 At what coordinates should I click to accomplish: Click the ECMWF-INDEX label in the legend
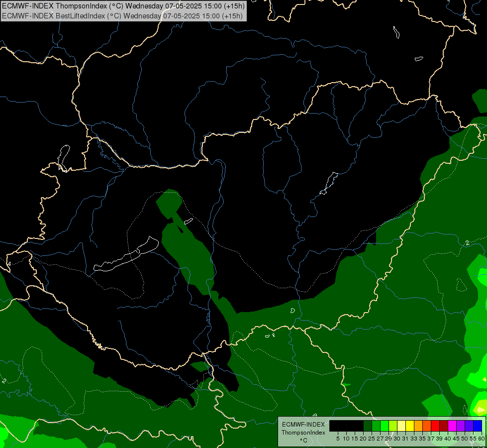(303, 425)
